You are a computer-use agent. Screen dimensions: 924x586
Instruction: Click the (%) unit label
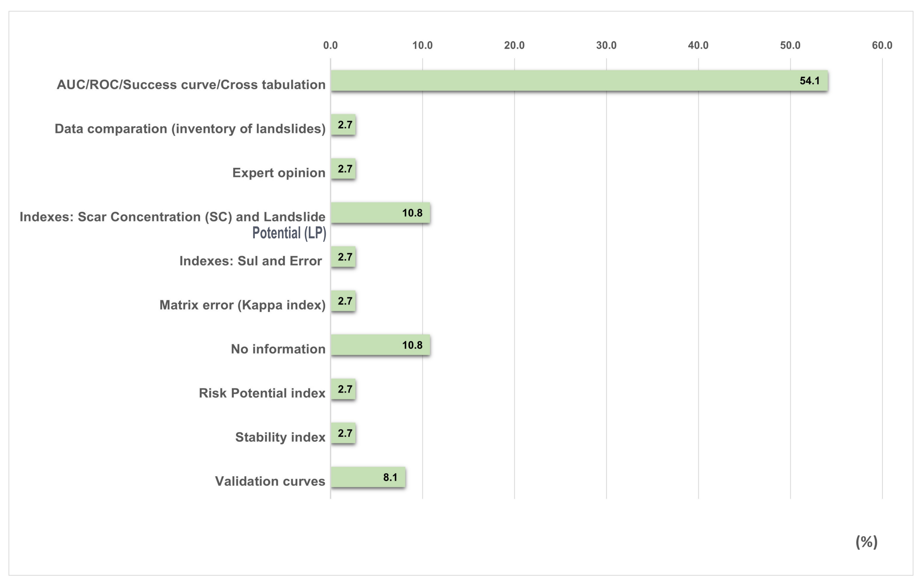point(866,542)
